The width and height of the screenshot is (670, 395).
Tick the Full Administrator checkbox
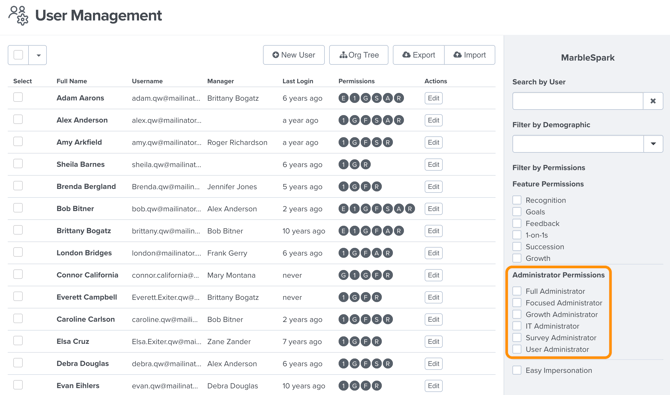coord(517,291)
